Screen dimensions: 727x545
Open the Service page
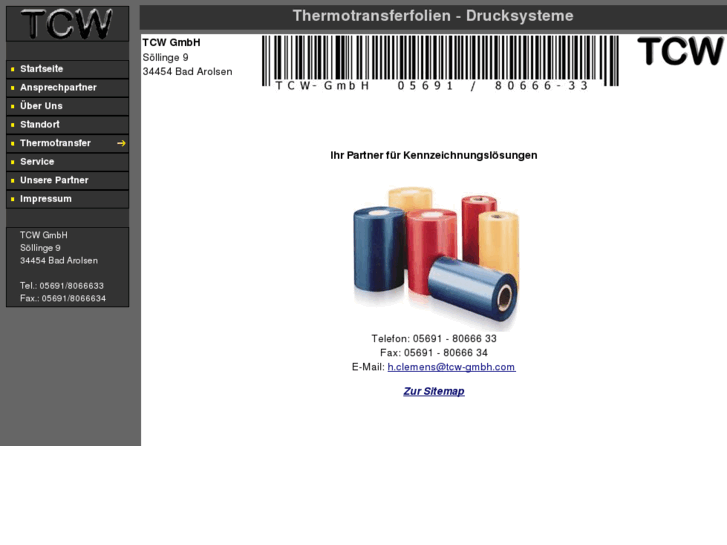67,162
